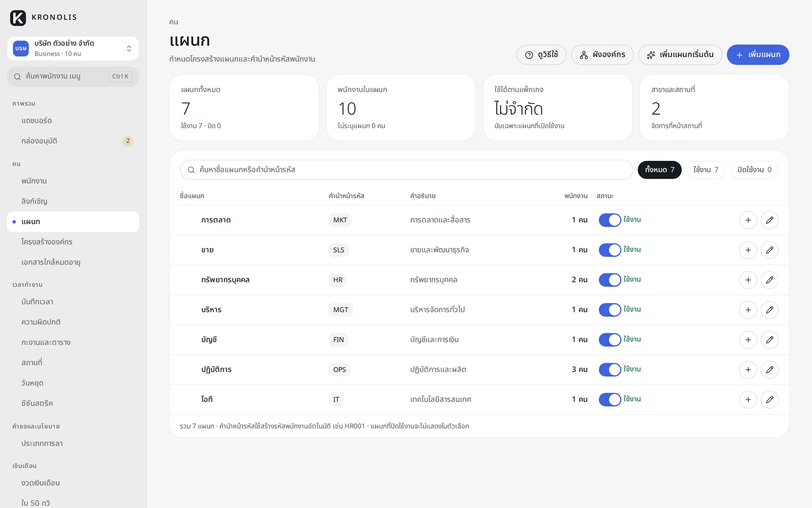Add sub-item via plus in การตลาด row

point(748,220)
